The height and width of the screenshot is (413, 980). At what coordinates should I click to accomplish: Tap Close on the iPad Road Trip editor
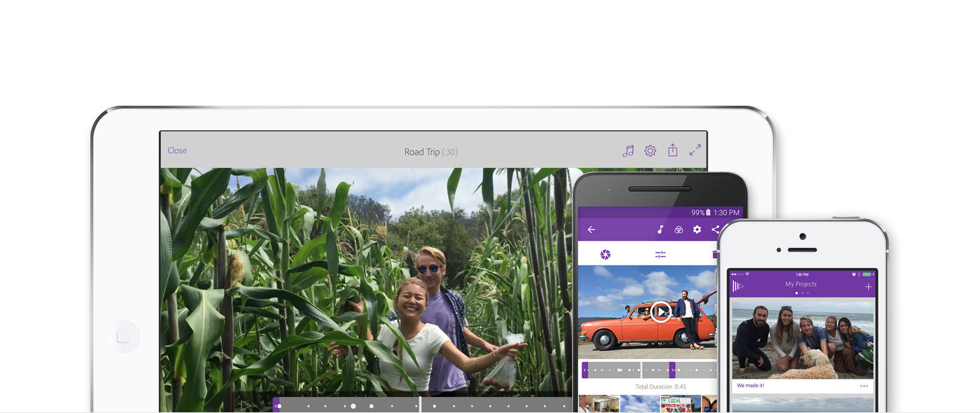point(177,150)
